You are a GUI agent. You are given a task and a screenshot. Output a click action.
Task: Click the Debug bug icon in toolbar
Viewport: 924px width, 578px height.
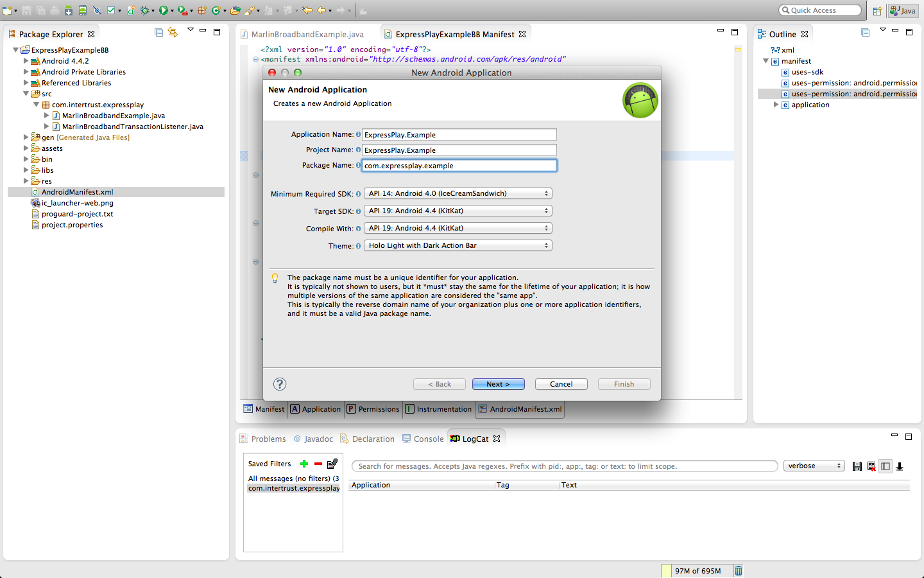(144, 10)
